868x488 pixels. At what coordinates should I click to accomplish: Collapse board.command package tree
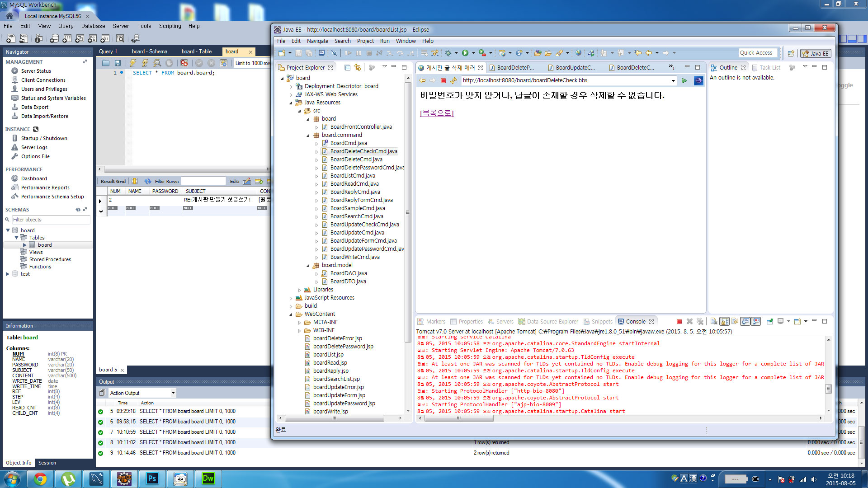coord(308,135)
